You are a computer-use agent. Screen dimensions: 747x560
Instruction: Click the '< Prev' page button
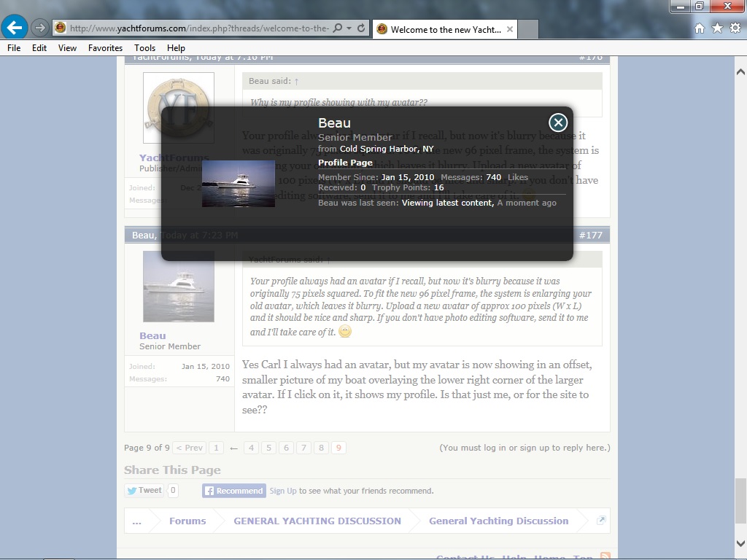190,448
